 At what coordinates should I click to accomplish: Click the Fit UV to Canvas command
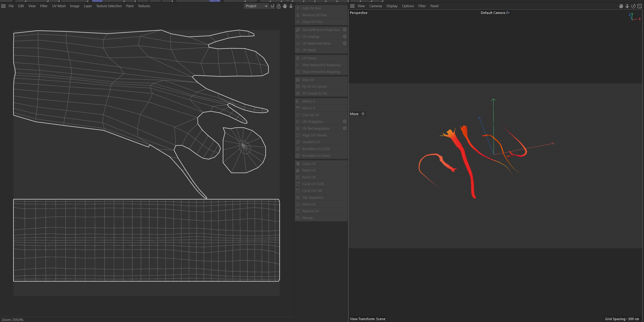pos(314,87)
